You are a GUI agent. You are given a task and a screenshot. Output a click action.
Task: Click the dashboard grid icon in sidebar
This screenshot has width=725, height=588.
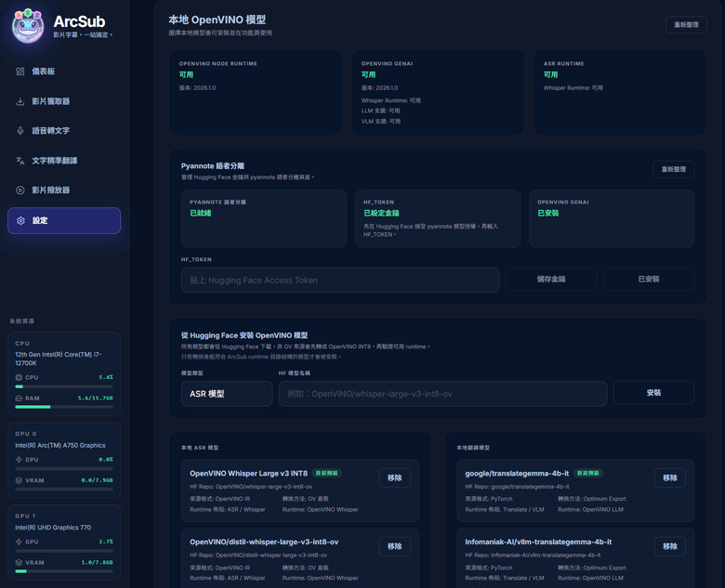click(x=20, y=72)
